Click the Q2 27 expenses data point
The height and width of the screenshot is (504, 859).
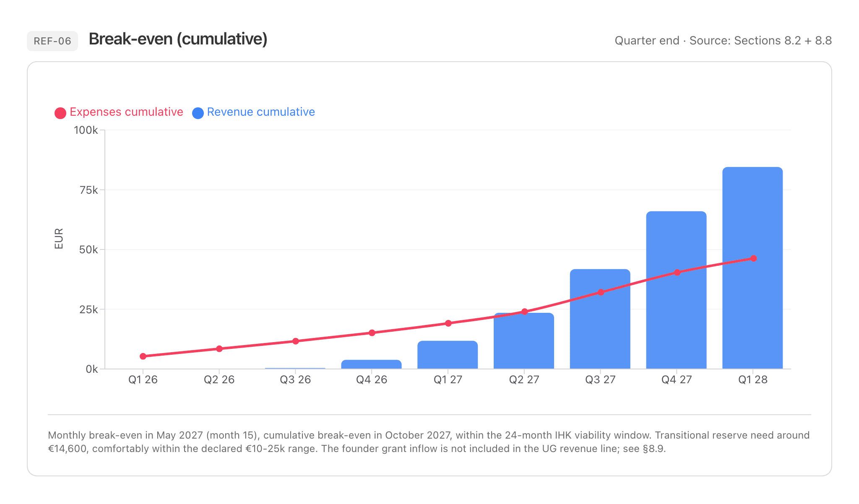[525, 312]
